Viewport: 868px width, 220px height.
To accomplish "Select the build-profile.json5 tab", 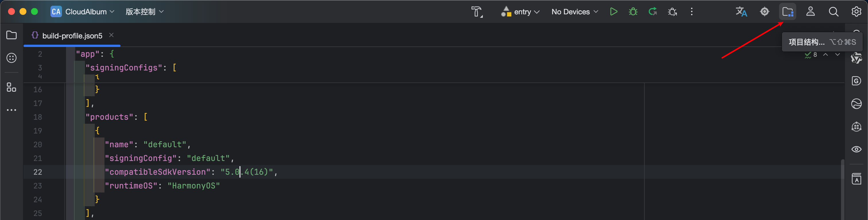I will [72, 36].
